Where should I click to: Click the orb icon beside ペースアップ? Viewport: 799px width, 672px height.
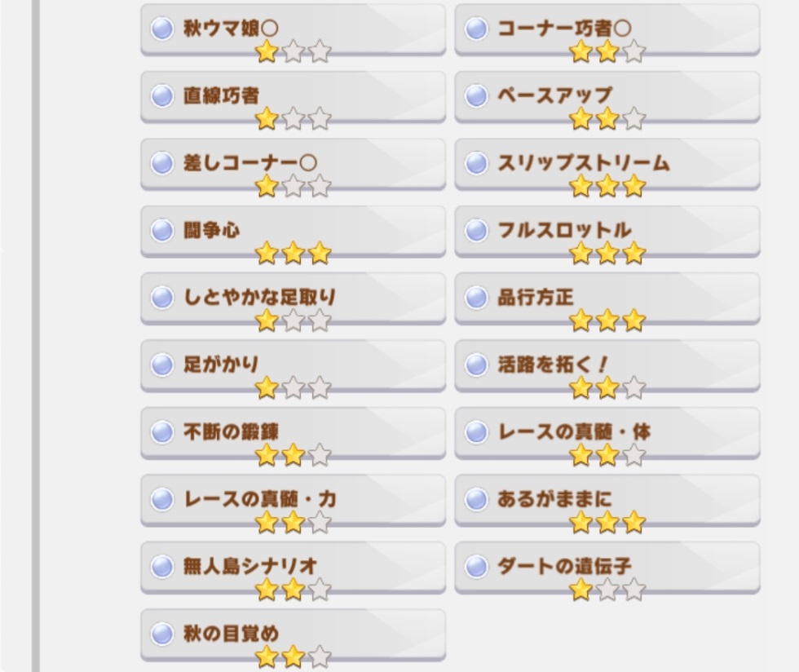coord(476,96)
